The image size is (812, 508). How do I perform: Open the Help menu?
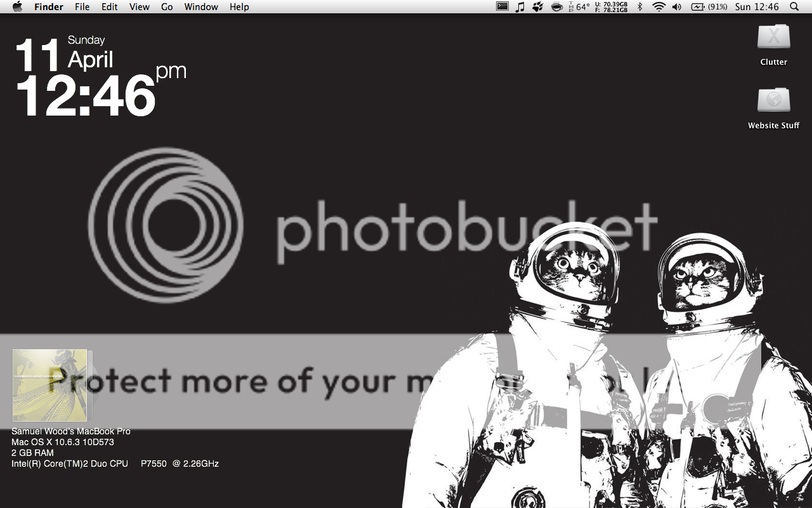pyautogui.click(x=239, y=7)
